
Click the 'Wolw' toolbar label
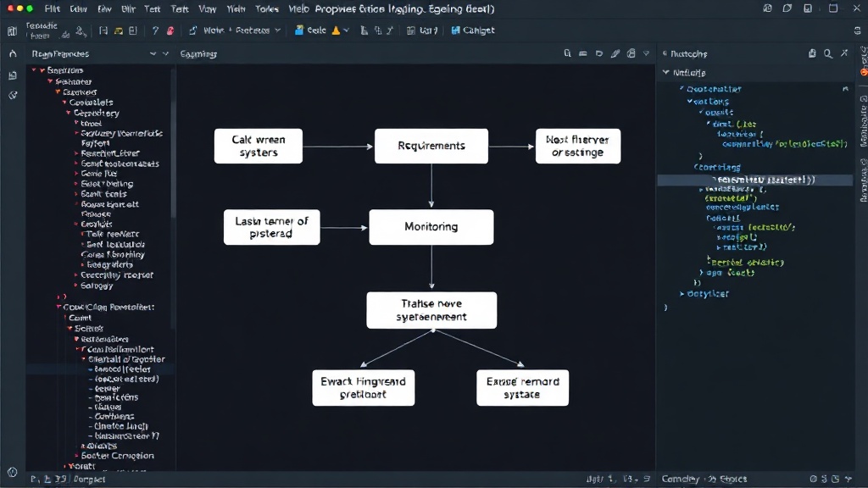tap(213, 30)
